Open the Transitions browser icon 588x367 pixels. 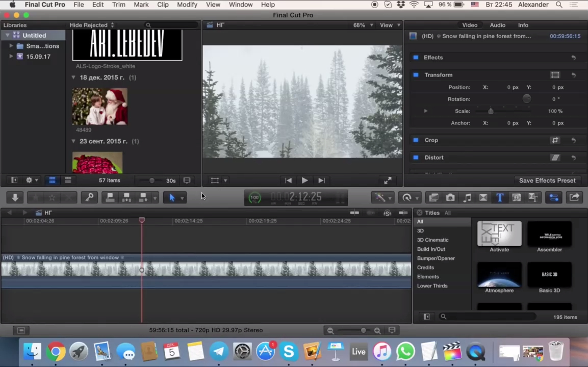483,198
